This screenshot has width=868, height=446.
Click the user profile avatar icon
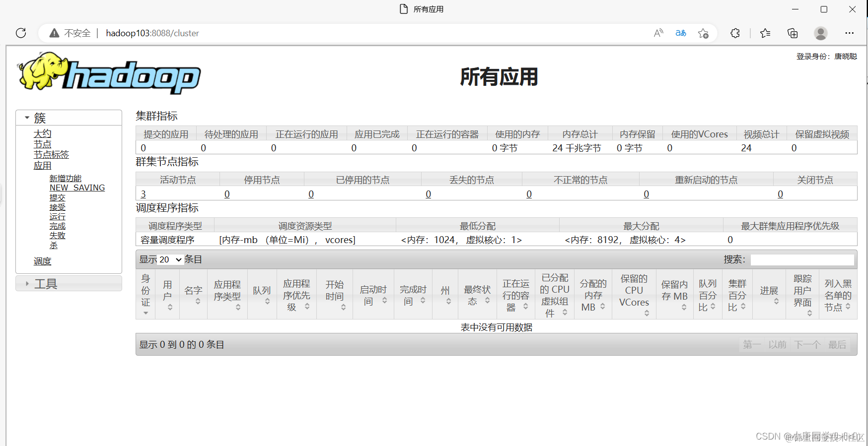821,33
